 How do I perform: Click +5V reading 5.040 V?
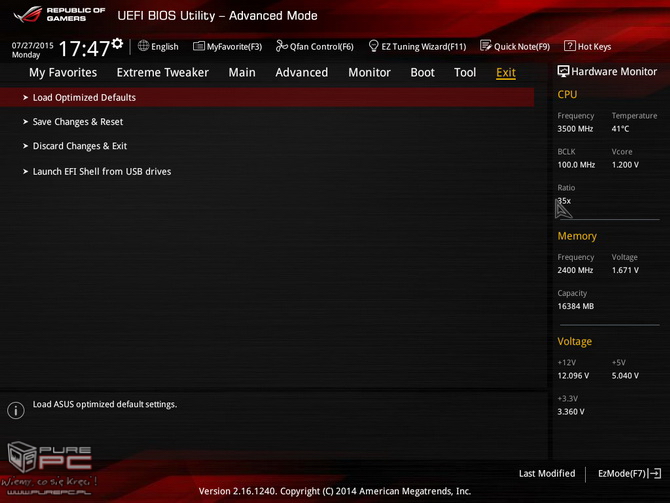point(625,376)
